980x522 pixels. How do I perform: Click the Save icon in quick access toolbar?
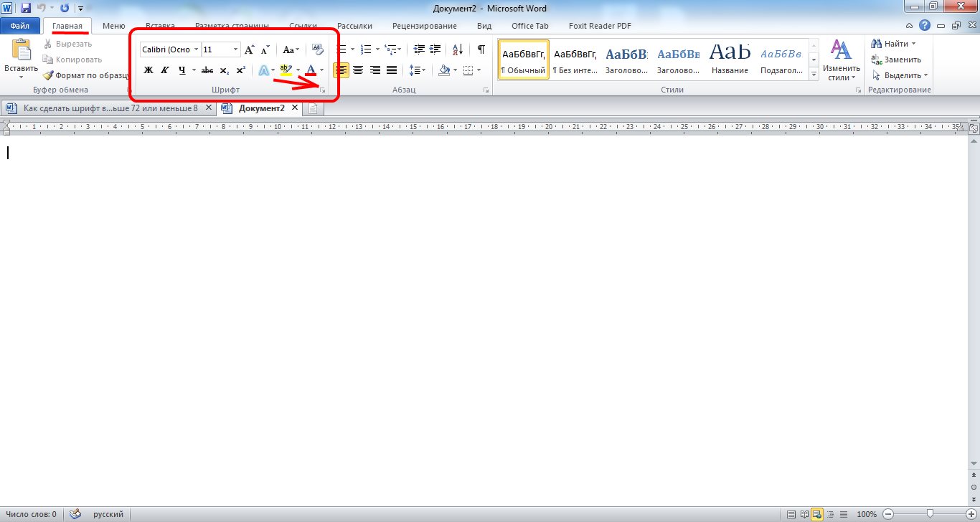pos(26,8)
